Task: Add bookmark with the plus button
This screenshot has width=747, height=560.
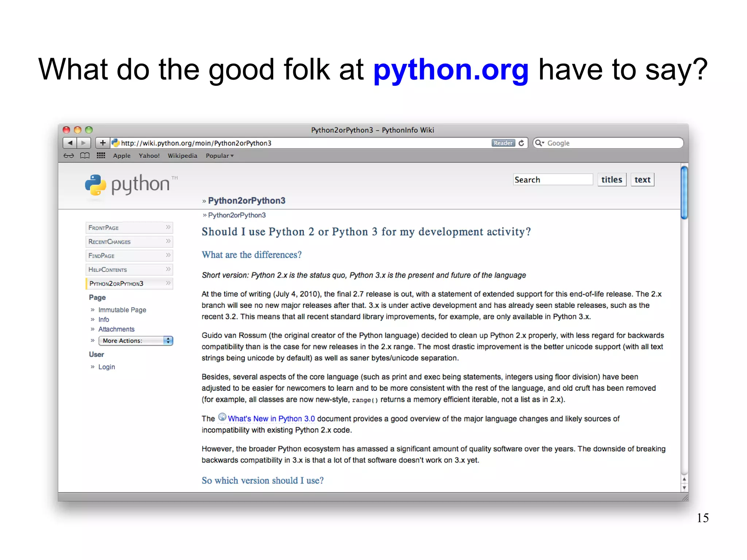Action: coord(102,143)
